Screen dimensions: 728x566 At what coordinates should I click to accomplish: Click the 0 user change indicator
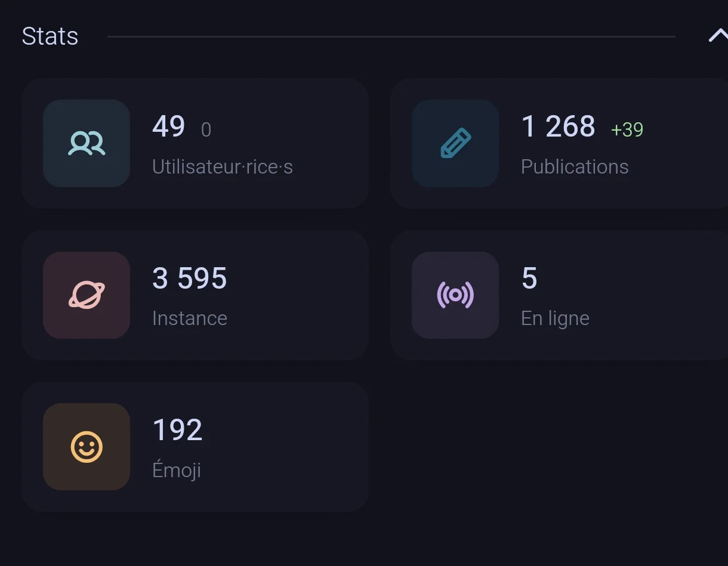click(206, 129)
